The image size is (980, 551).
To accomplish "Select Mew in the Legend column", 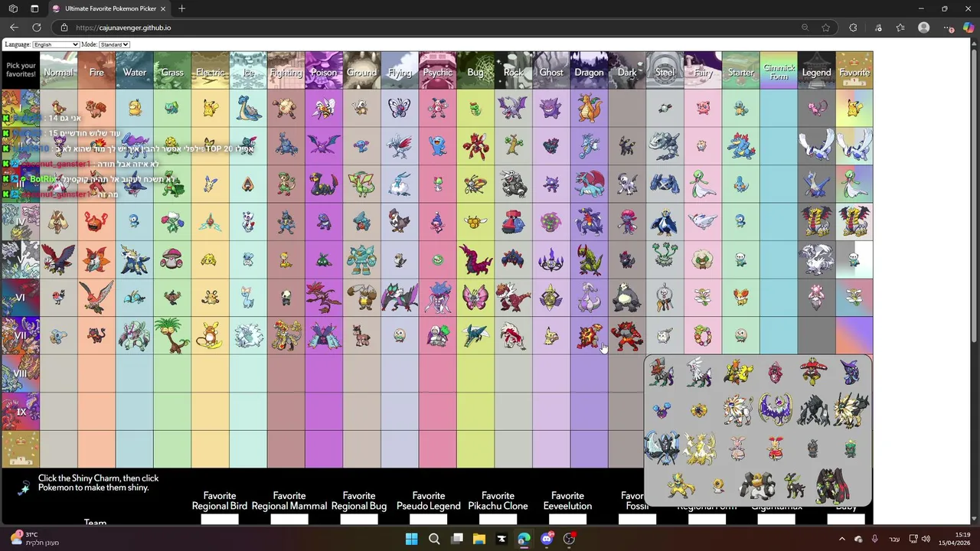I will tap(816, 108).
